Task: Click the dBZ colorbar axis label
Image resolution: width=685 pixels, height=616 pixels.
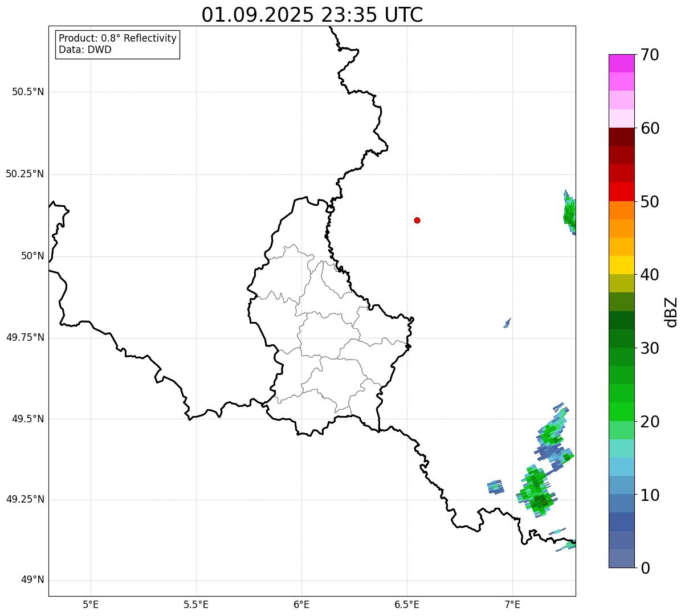Action: 671,311
